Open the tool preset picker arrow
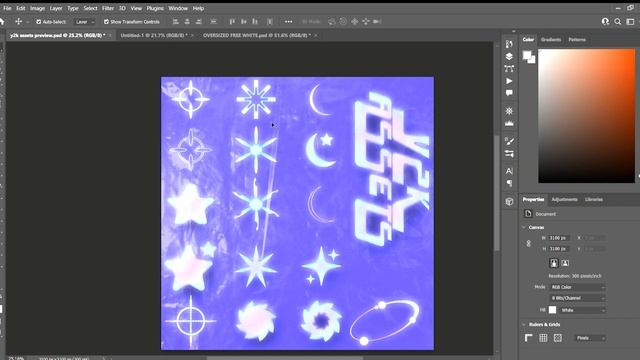This screenshot has width=640, height=360. coord(28,22)
